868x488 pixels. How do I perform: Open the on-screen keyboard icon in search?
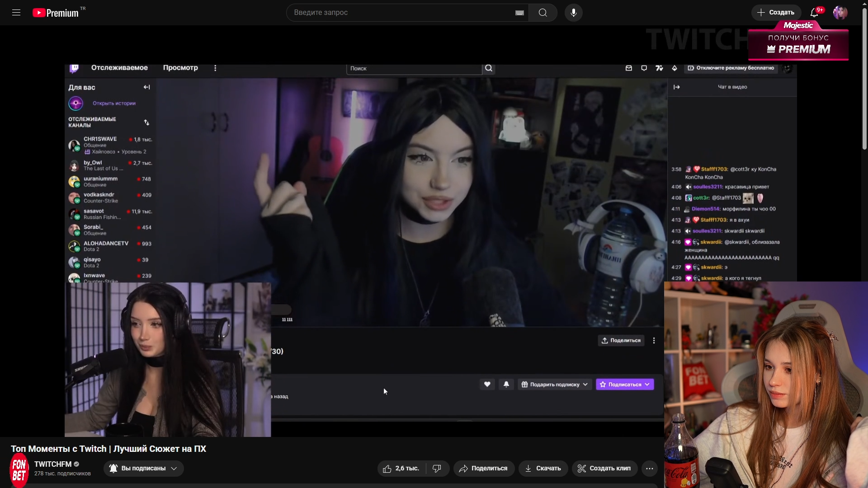pos(519,13)
